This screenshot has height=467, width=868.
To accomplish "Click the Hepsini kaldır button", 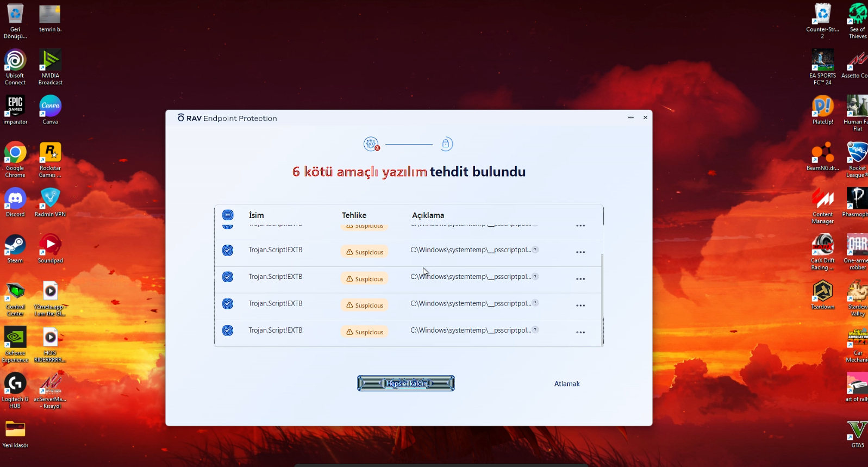I will pos(406,383).
